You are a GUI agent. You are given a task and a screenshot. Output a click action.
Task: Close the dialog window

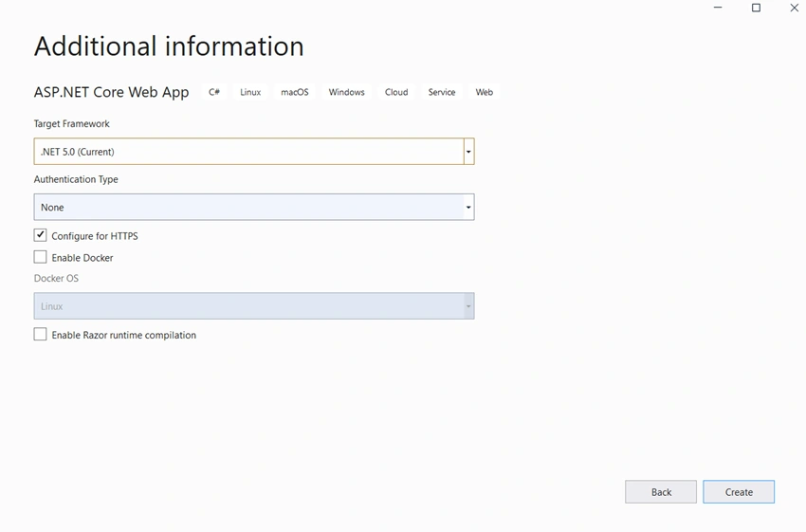point(795,8)
